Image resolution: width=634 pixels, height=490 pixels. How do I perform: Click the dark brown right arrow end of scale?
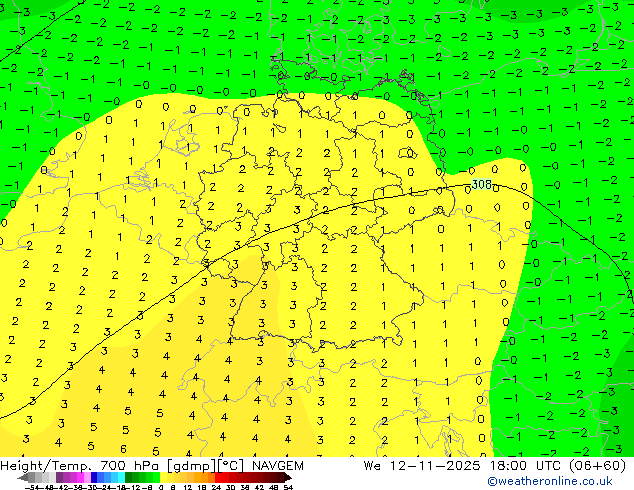pos(287,477)
